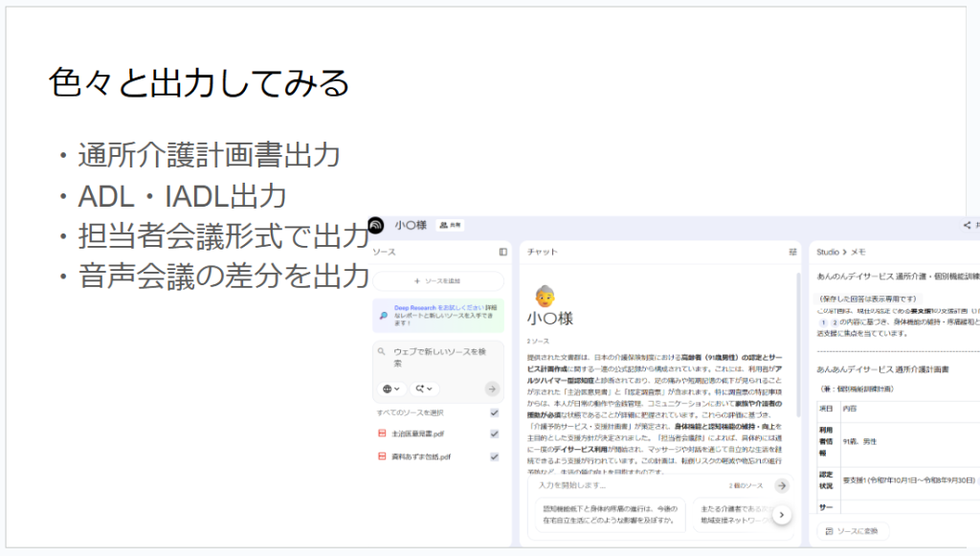Click the ソースを追加 button

[x=437, y=281]
